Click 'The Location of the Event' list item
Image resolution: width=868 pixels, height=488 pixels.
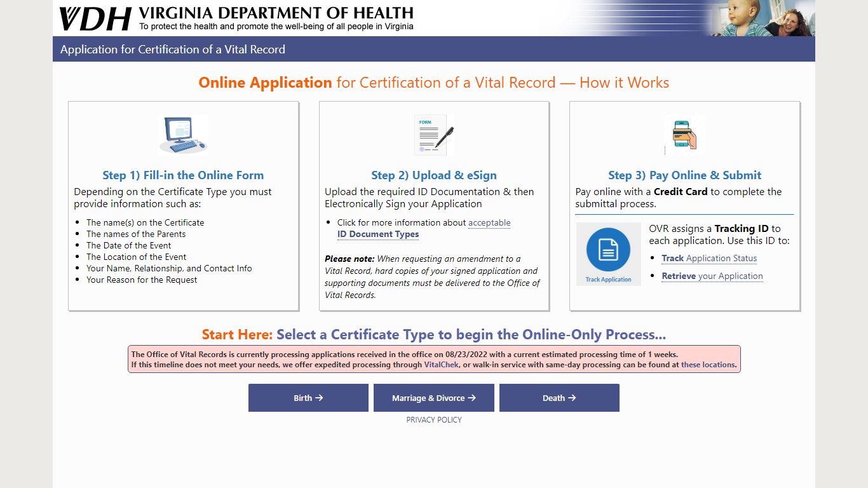136,257
